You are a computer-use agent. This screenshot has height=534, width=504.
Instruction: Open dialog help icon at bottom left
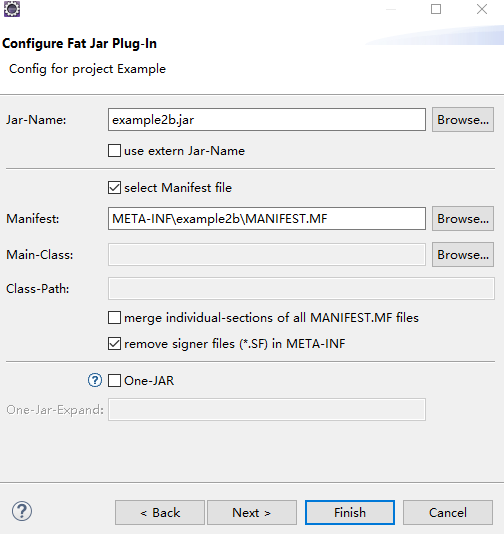22,511
